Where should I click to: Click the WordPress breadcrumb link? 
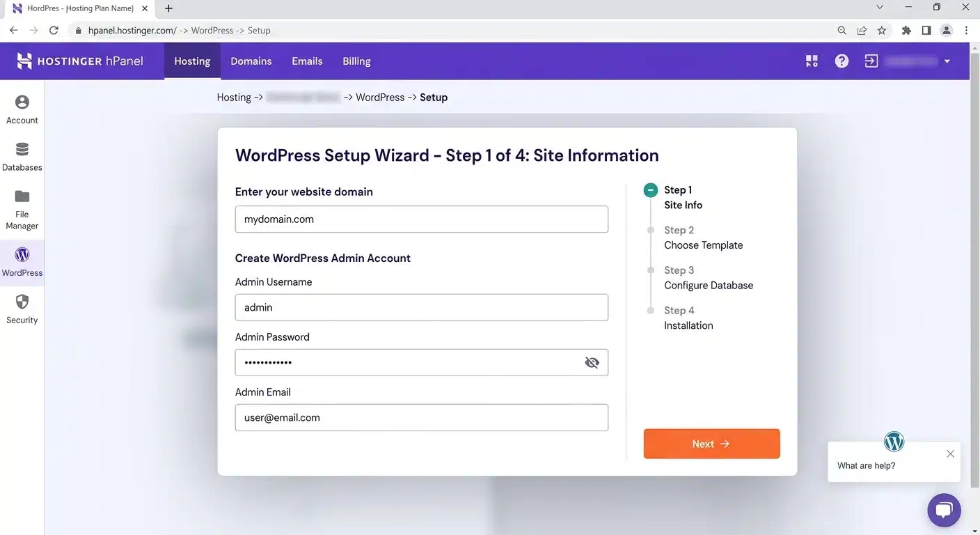[x=380, y=98]
